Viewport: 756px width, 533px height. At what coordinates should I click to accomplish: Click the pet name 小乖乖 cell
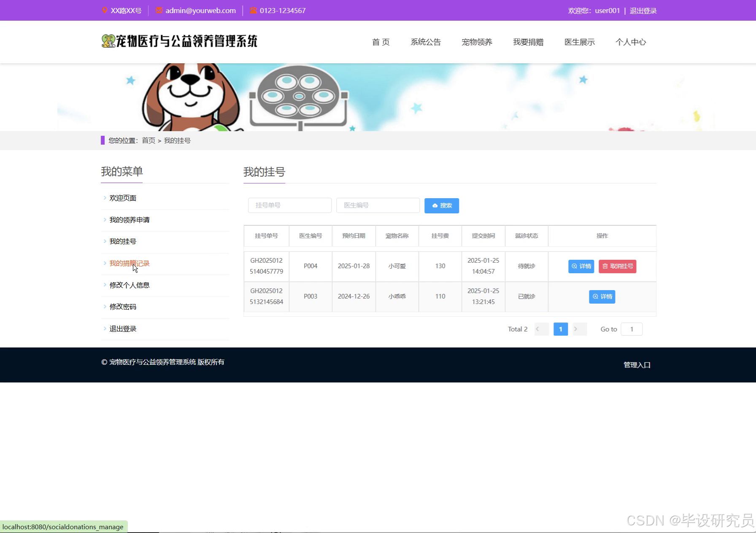(397, 296)
